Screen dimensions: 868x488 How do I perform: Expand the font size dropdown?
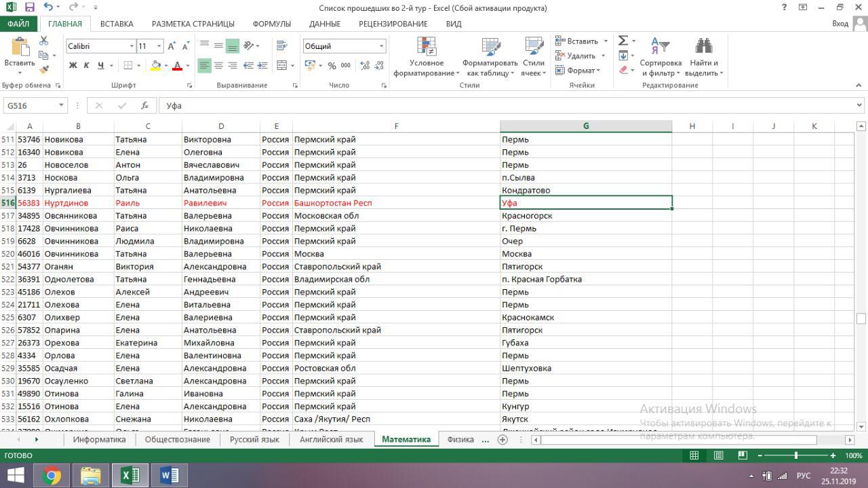click(x=159, y=46)
